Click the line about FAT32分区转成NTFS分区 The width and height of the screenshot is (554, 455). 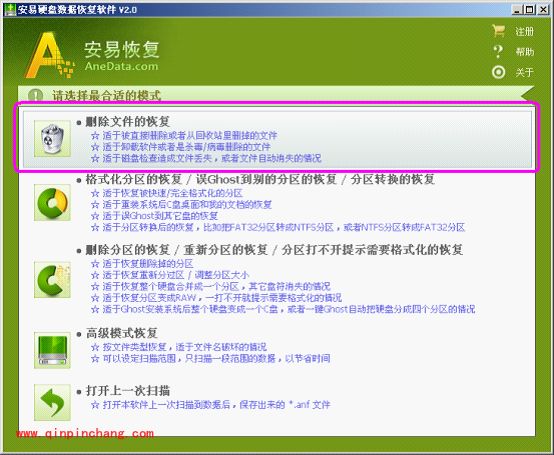pyautogui.click(x=278, y=227)
